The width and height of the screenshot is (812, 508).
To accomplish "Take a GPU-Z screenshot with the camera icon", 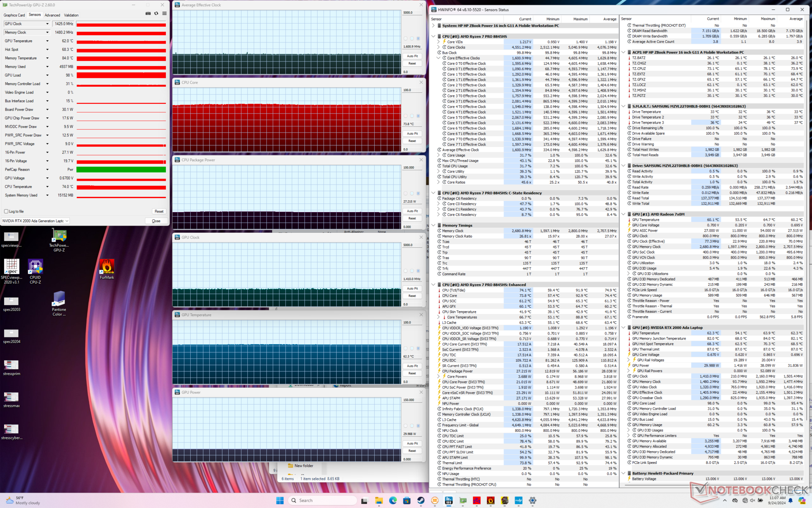I will pos(148,14).
